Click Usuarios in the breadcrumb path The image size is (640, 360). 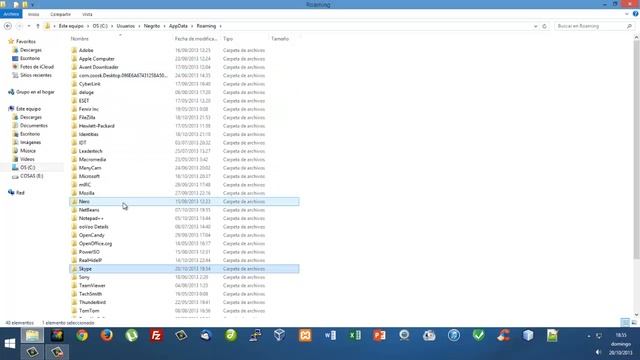click(x=126, y=26)
